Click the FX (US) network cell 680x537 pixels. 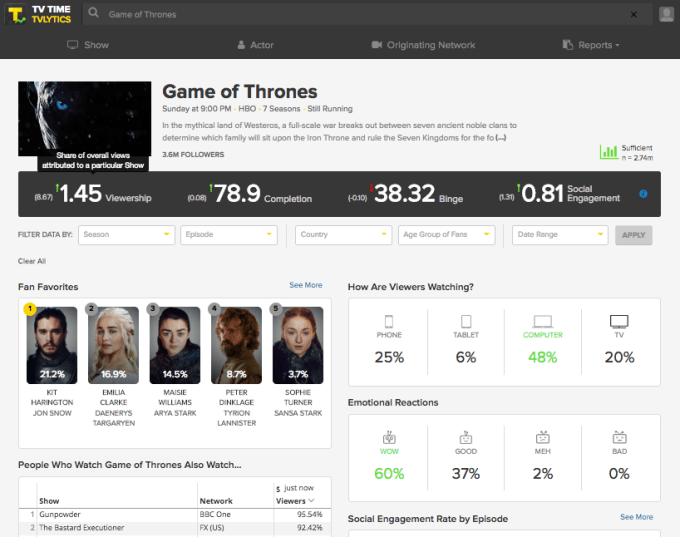pos(212,528)
